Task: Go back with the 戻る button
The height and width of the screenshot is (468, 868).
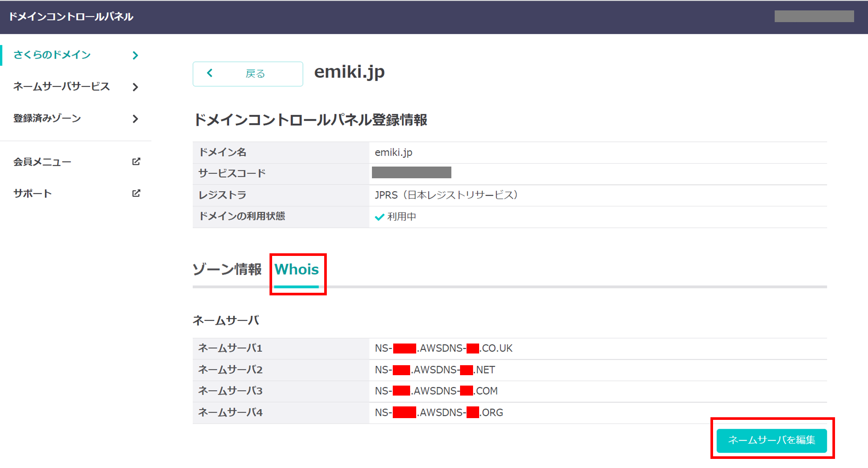Action: point(248,74)
